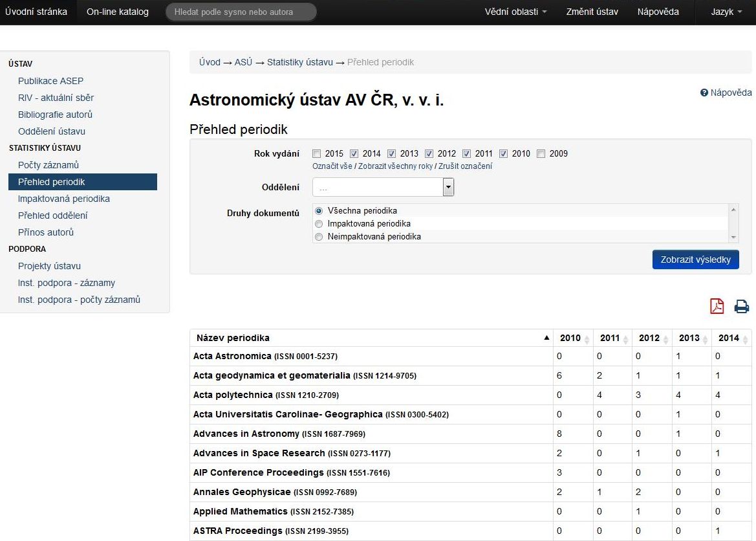Open Počty záznamů statistics
The width and height of the screenshot is (756, 541).
coord(49,165)
